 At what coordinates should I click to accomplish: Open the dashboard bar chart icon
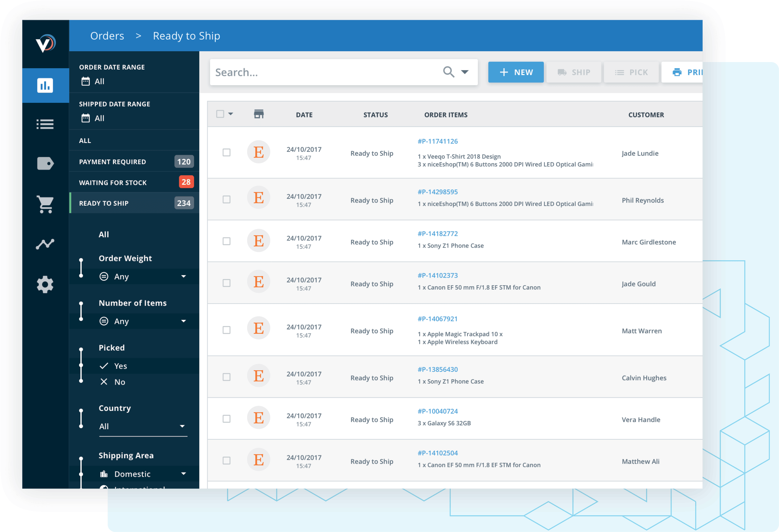tap(45, 86)
